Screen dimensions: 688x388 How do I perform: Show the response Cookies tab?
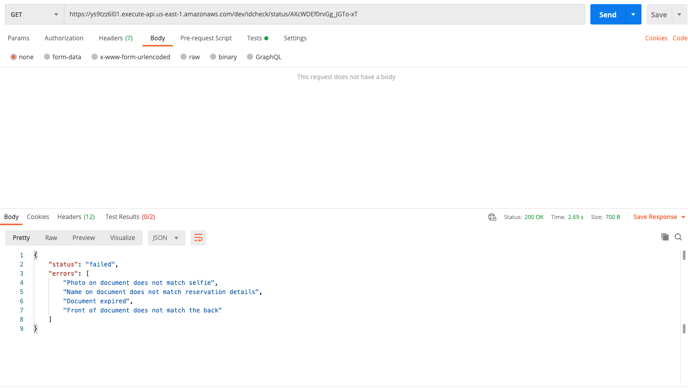point(38,217)
